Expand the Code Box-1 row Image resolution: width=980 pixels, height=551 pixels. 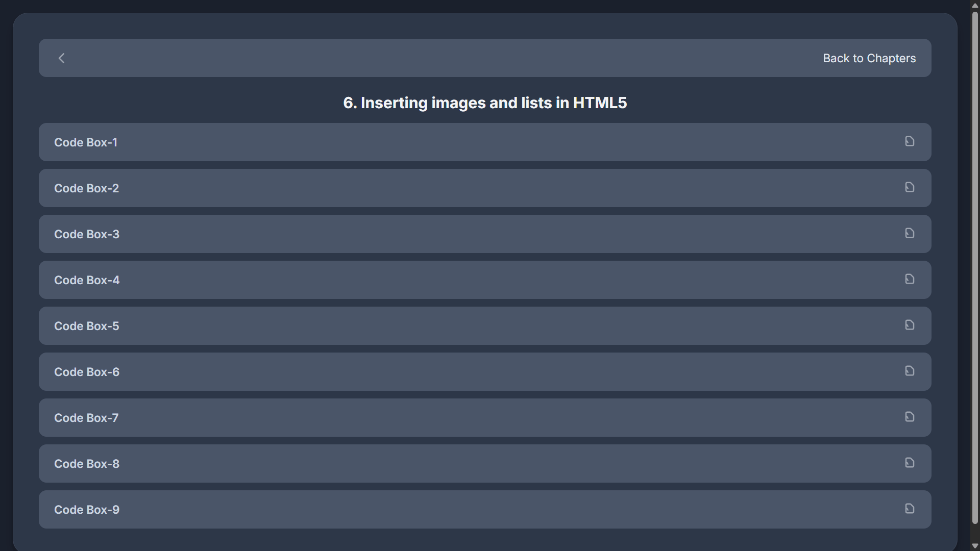(459, 142)
